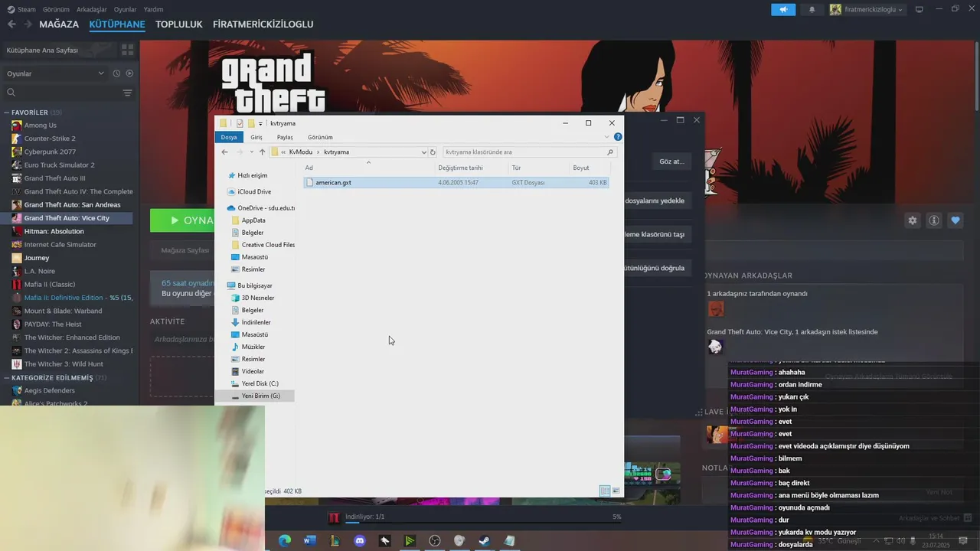
Task: Open Steam notifications bell
Action: [x=812, y=9]
